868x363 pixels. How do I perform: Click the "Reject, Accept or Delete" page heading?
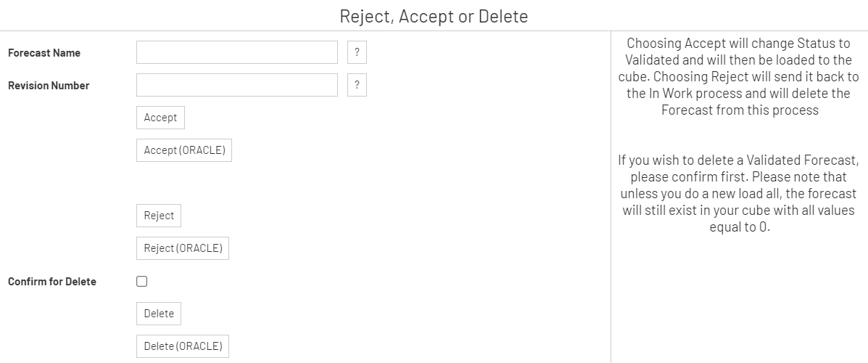coord(434,16)
